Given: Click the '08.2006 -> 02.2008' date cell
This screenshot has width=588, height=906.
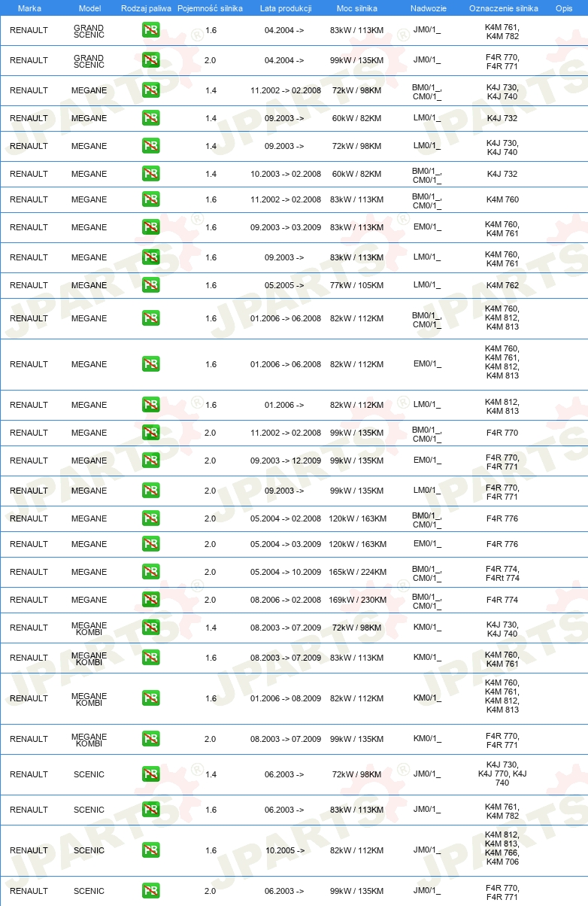Looking at the screenshot, I should point(286,600).
